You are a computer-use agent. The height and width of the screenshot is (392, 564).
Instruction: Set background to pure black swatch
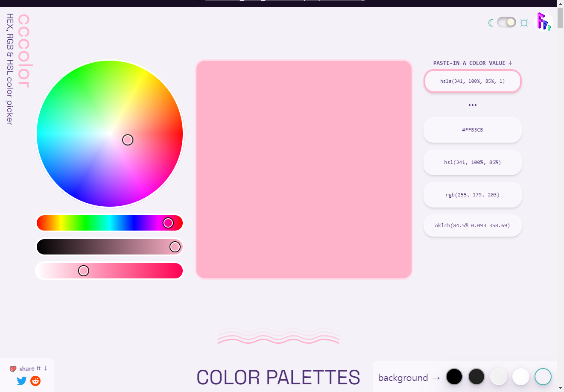454,377
